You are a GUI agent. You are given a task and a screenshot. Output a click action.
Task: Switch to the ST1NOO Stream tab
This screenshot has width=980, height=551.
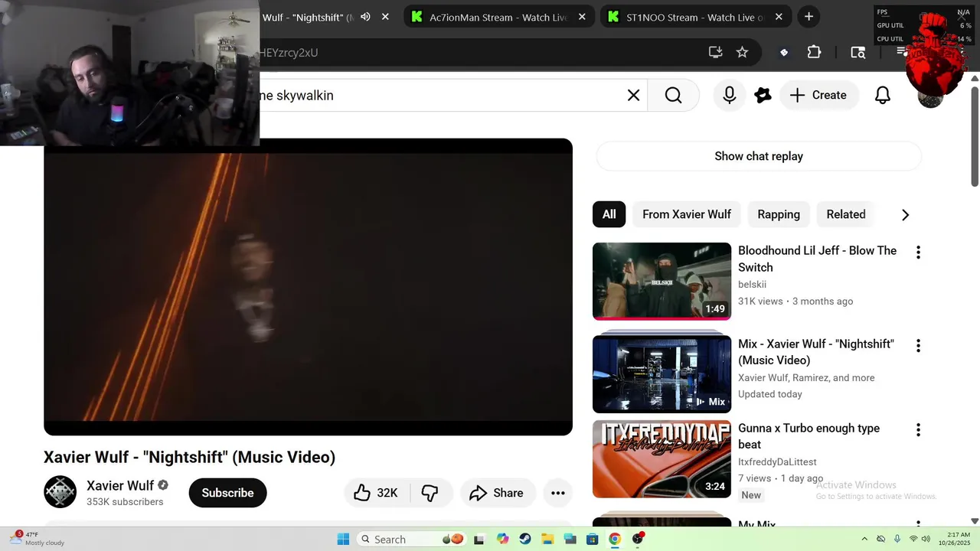(695, 17)
